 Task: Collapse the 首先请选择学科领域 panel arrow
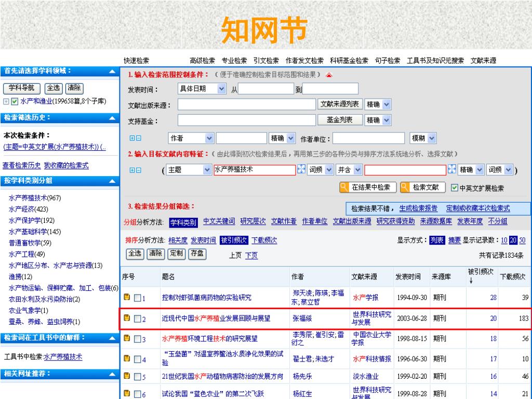click(112, 72)
